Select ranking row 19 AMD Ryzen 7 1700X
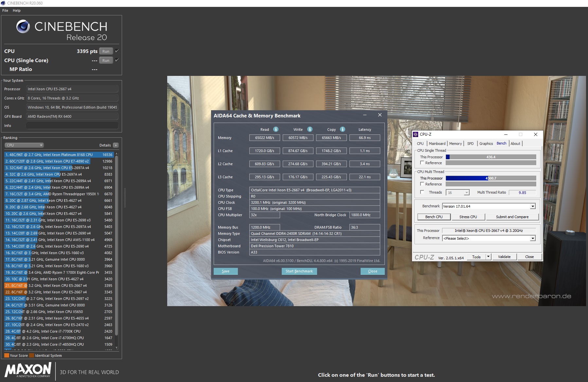 coord(59,272)
